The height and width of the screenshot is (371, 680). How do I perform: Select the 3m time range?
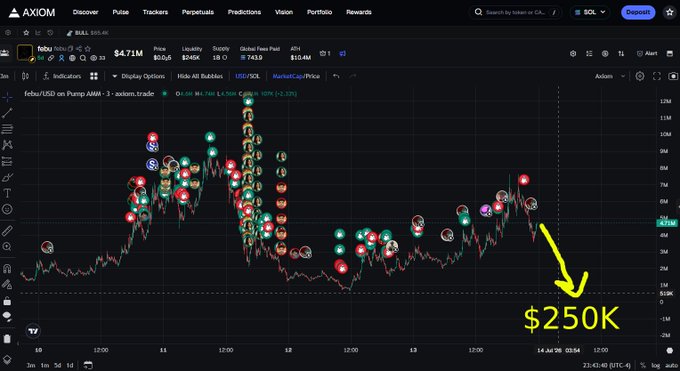click(x=31, y=365)
